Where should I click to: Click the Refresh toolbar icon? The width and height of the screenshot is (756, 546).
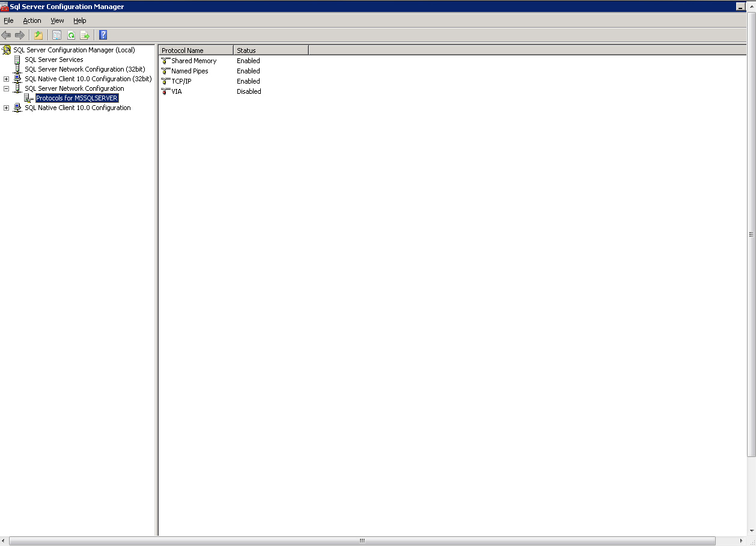(71, 35)
